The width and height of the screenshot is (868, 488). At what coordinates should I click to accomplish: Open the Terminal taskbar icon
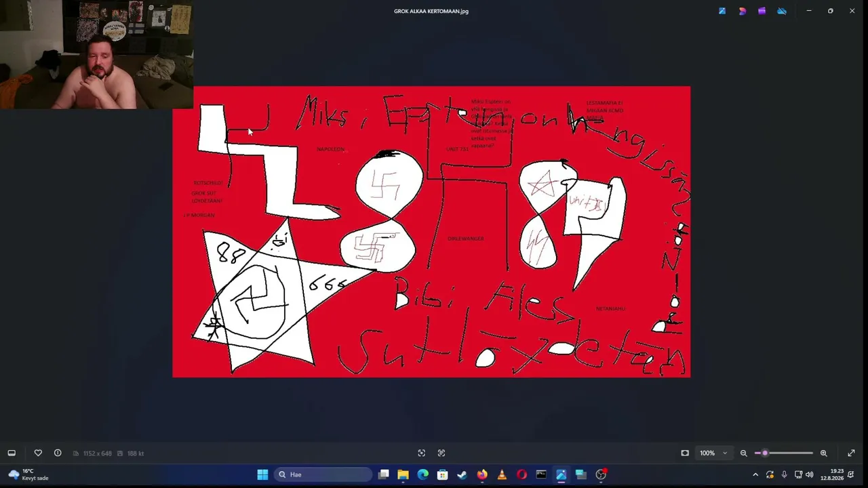pos(541,474)
